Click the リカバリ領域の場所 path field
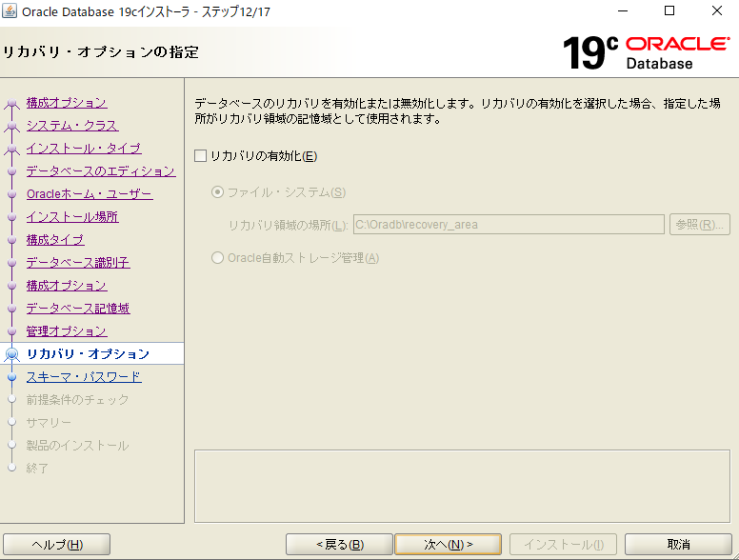This screenshot has height=560, width=739. pyautogui.click(x=508, y=225)
